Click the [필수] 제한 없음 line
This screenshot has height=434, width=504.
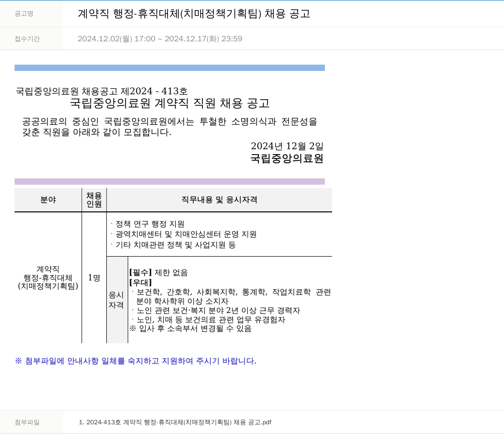[x=158, y=273]
